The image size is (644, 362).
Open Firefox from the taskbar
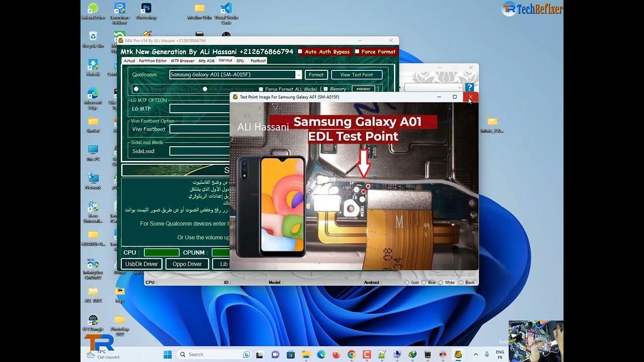coord(336,354)
